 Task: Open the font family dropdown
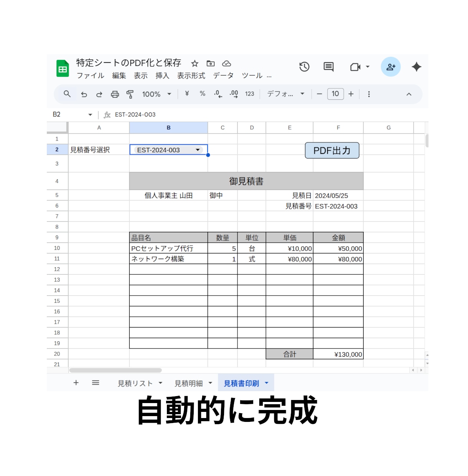[x=286, y=94]
